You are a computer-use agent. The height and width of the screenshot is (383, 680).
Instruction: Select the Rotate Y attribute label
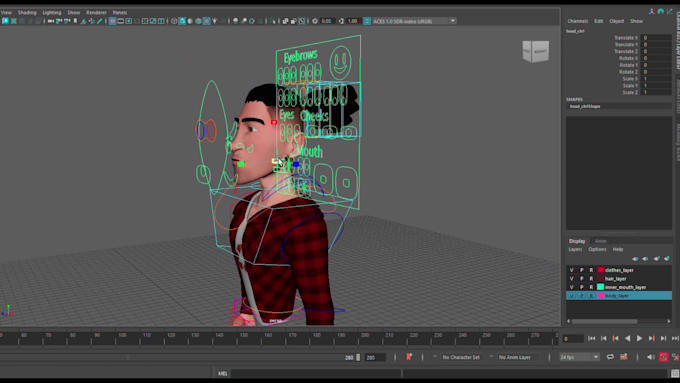[628, 65]
